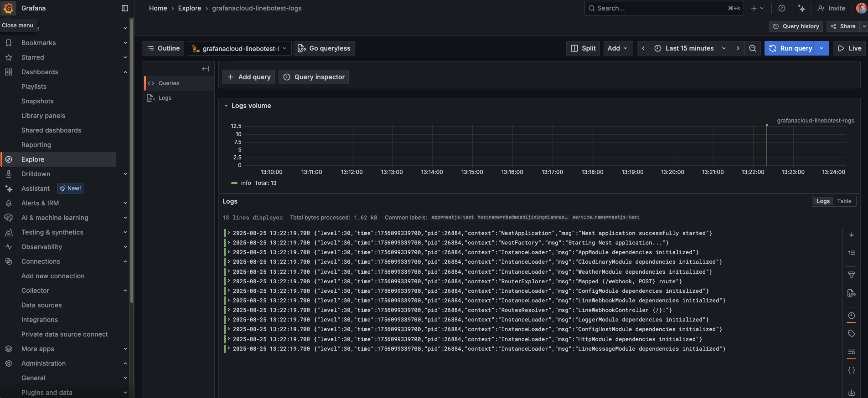Open Run query options arrow
Viewport: 868px width, 398px height.
822,48
